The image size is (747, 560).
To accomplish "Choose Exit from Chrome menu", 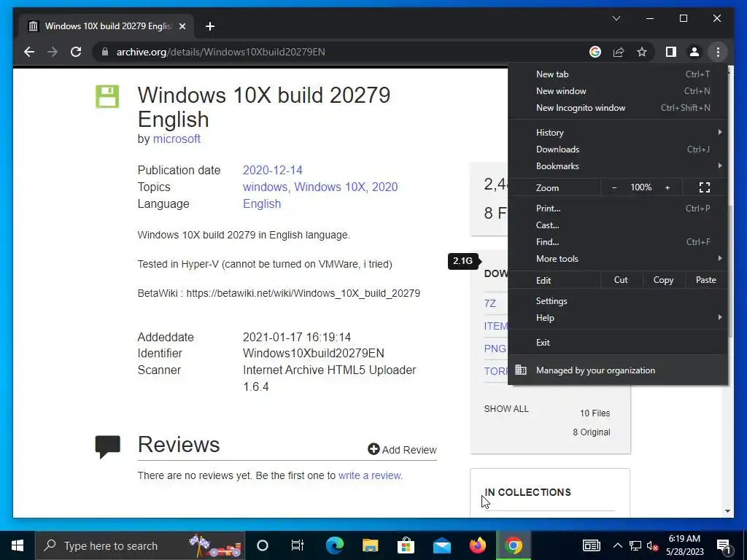I will tap(618, 343).
